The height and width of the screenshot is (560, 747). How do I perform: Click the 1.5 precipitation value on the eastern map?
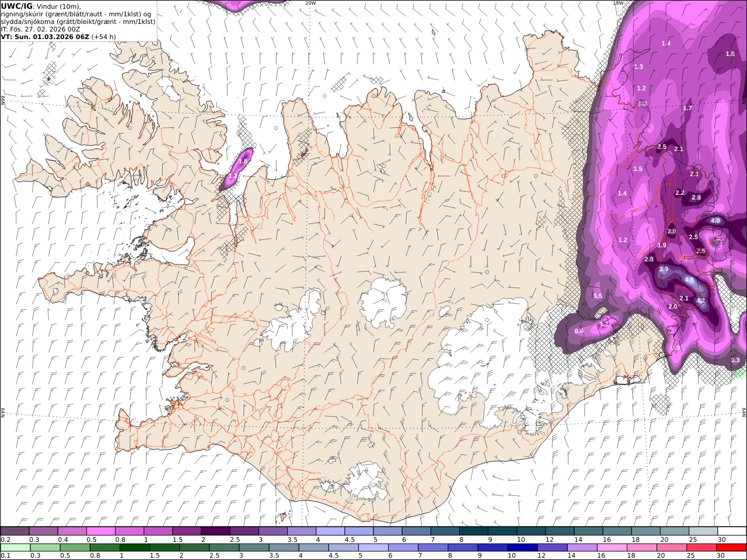pyautogui.click(x=638, y=169)
